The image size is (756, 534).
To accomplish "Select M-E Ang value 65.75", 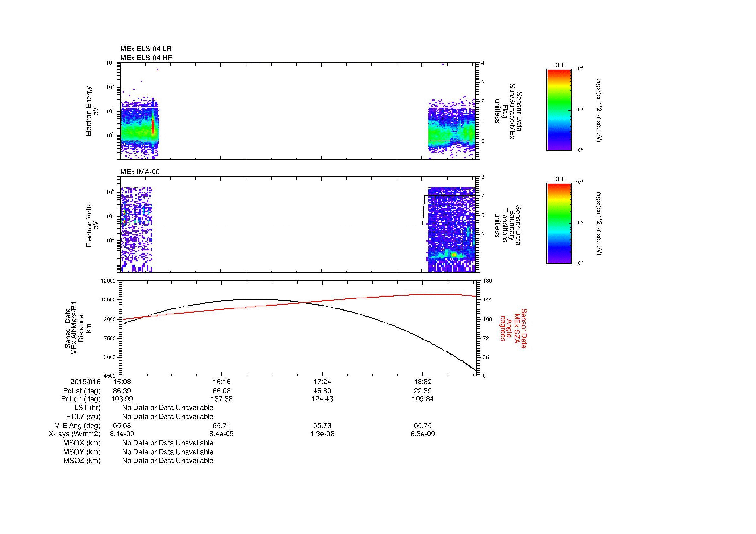I will [x=423, y=426].
